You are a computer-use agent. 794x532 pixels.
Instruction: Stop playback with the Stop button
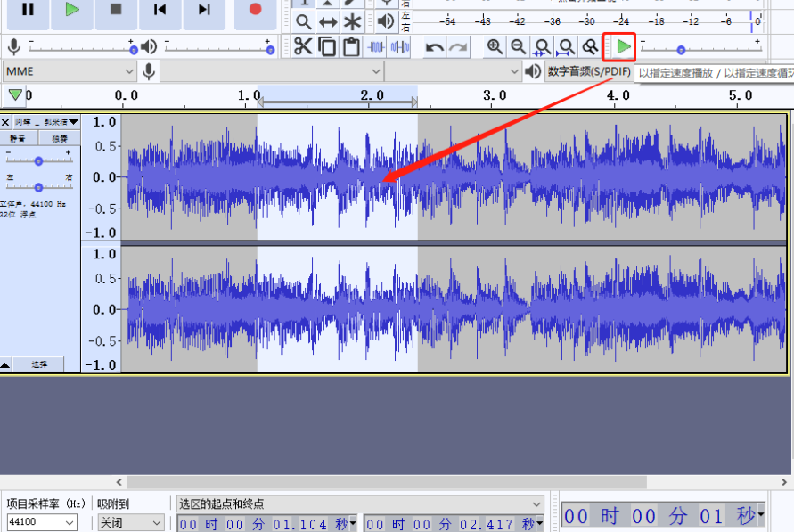pyautogui.click(x=116, y=11)
